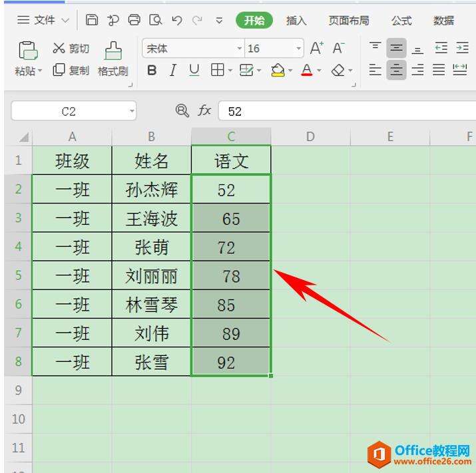Select column D header
Image resolution: width=476 pixels, height=473 pixels.
[x=310, y=136]
